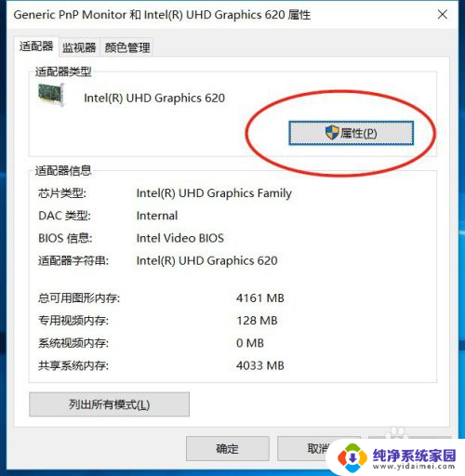Click the dialog title bar text
Viewport: 465px width, 476px height.
tap(162, 15)
